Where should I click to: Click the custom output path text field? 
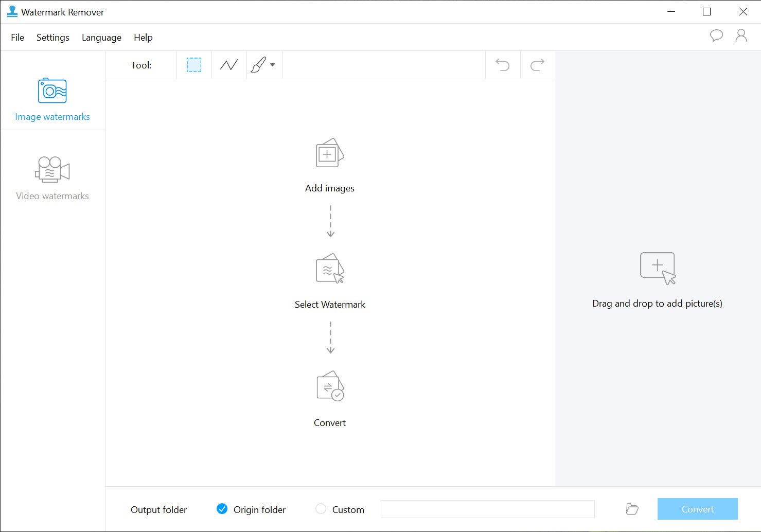pyautogui.click(x=487, y=509)
